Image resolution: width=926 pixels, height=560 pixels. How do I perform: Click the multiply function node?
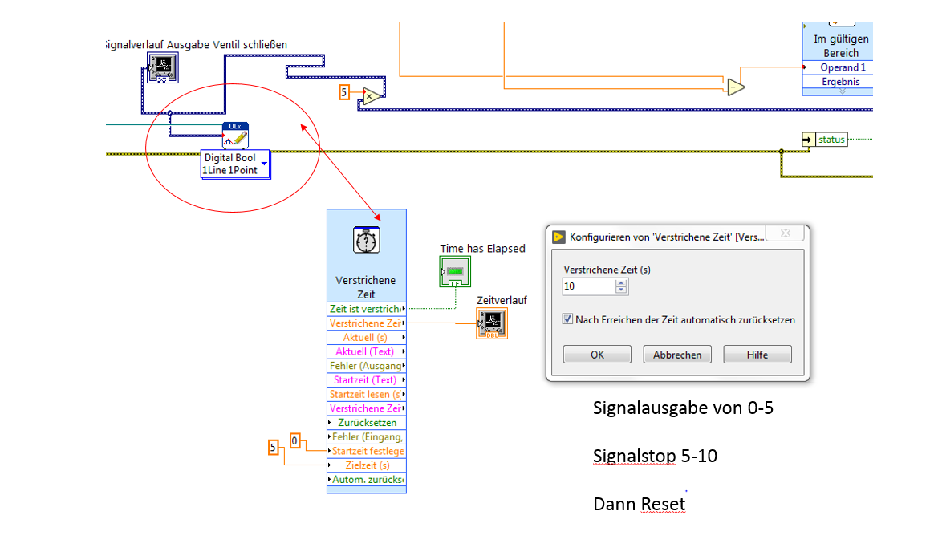pyautogui.click(x=372, y=96)
